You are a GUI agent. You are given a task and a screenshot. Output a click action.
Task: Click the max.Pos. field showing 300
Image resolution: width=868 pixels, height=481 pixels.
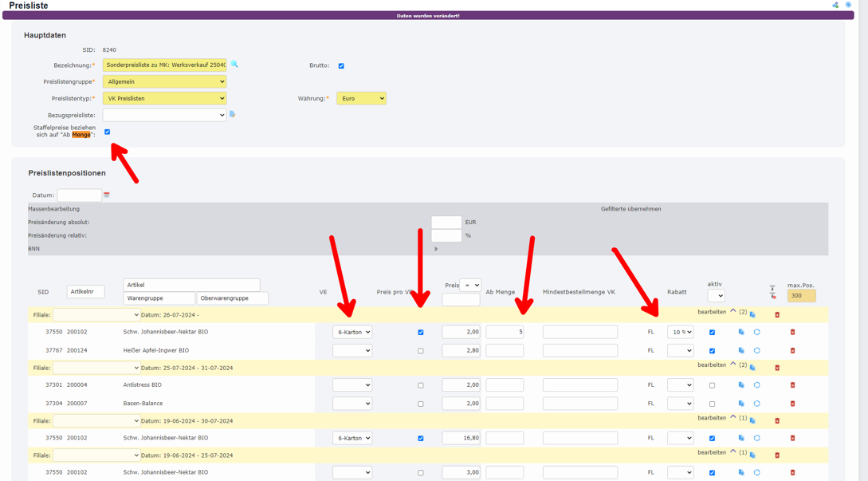pyautogui.click(x=801, y=295)
